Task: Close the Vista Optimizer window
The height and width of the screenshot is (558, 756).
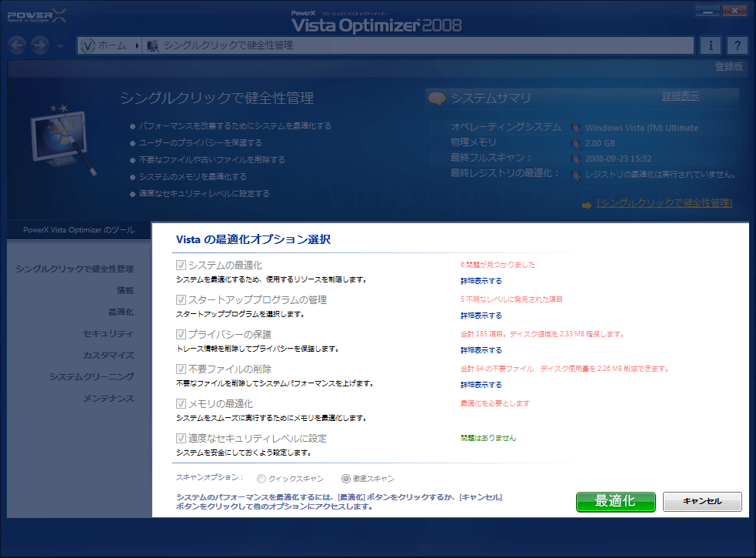Action: pyautogui.click(x=734, y=11)
